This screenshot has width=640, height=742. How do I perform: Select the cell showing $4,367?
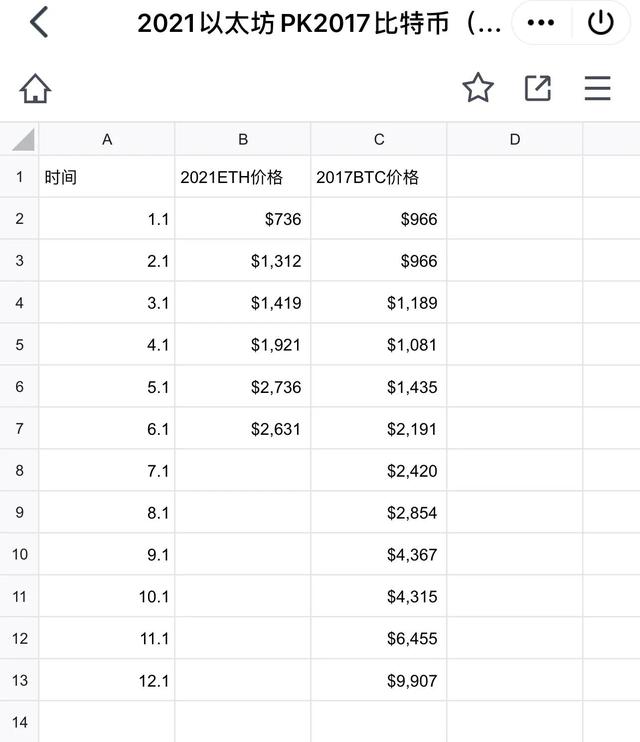coord(379,554)
